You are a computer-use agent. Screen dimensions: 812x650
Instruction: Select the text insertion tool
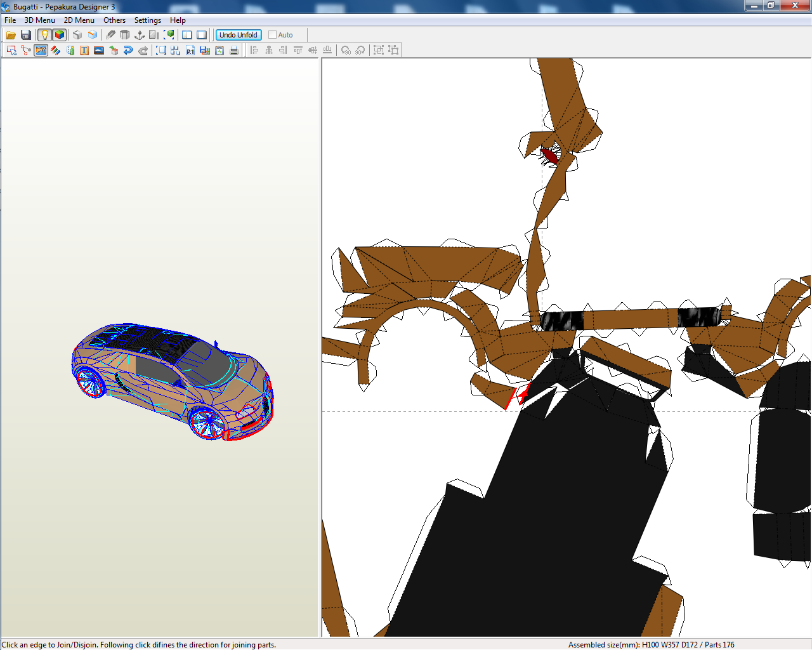click(x=84, y=50)
